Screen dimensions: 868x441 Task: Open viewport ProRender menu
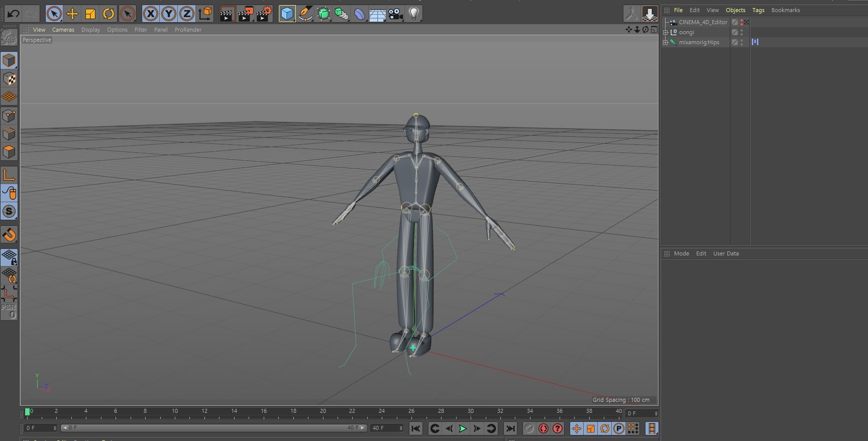point(188,30)
